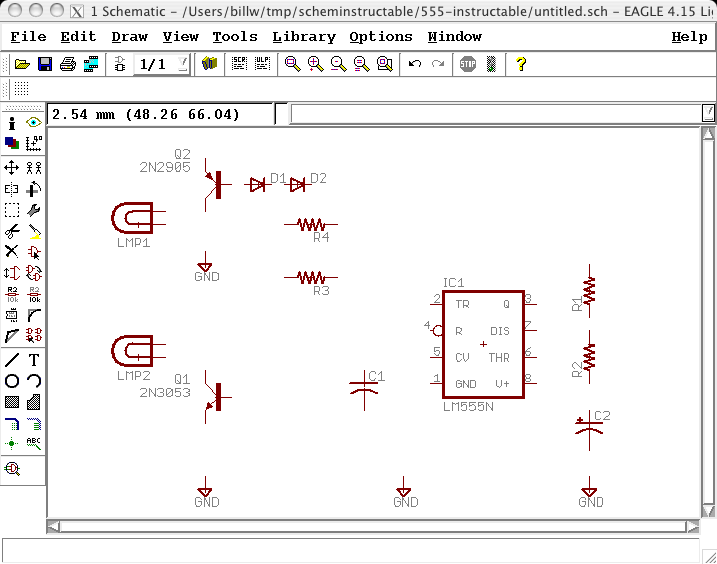The image size is (717, 564).
Task: Open grid settings icon
Action: click(x=21, y=88)
